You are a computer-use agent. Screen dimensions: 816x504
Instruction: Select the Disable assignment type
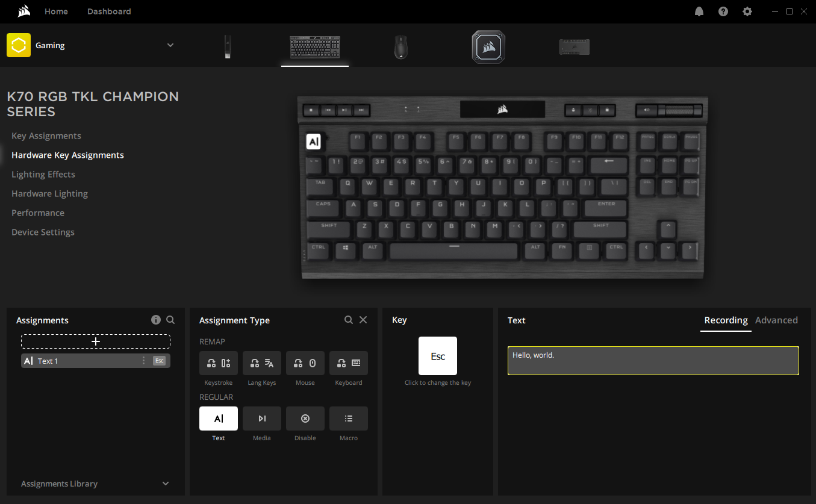coord(305,418)
